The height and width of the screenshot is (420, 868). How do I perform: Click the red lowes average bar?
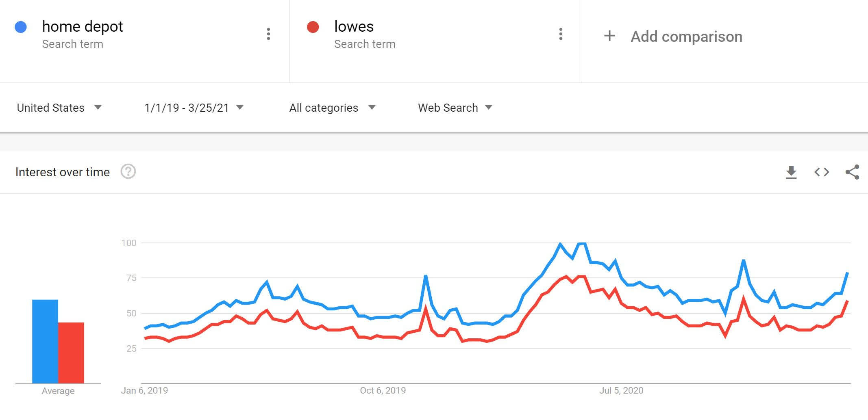pos(71,353)
